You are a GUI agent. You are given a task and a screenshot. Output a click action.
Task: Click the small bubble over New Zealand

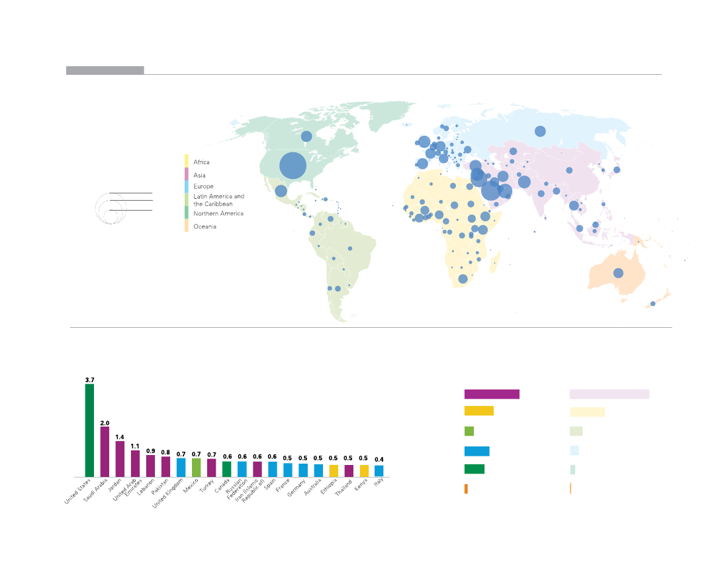coord(653,304)
